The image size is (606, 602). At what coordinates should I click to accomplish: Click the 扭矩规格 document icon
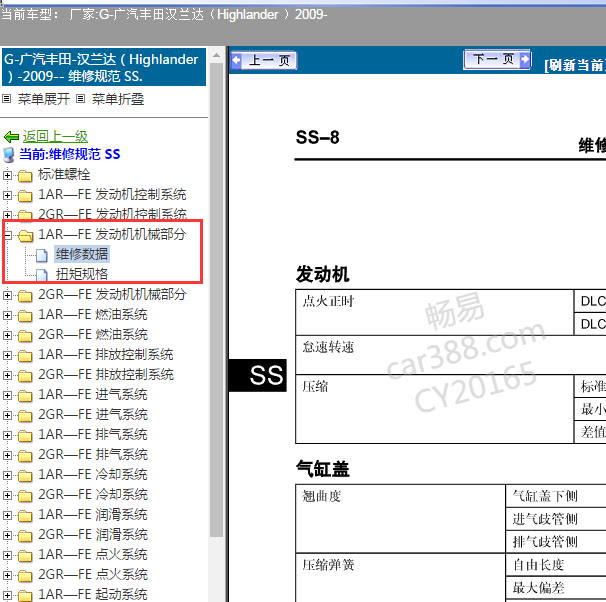pyautogui.click(x=42, y=275)
